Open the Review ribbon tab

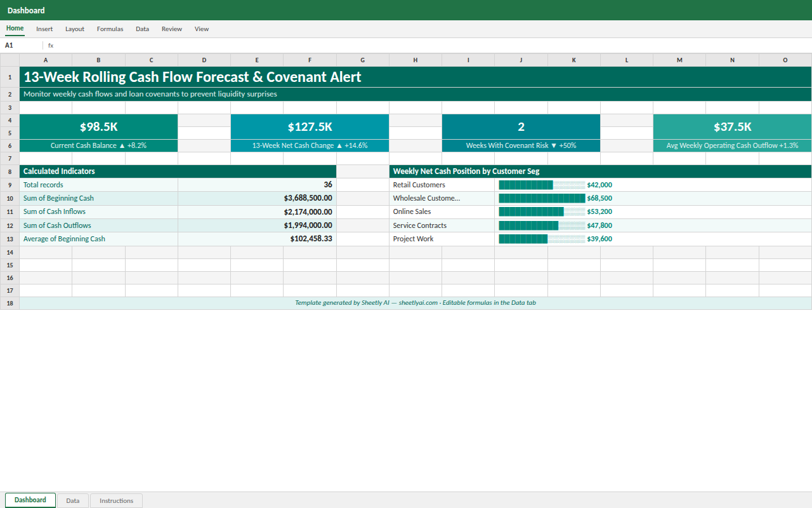(x=171, y=29)
